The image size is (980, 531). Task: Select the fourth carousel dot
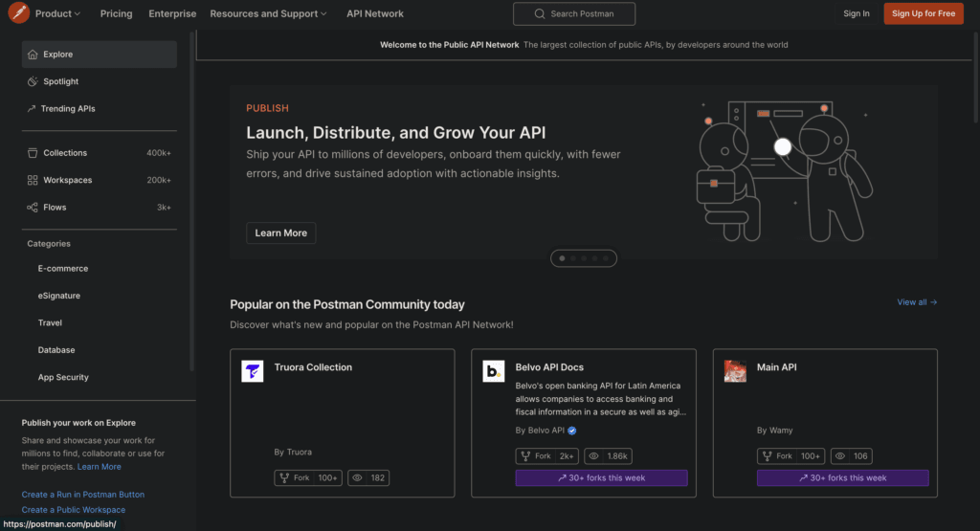[594, 258]
